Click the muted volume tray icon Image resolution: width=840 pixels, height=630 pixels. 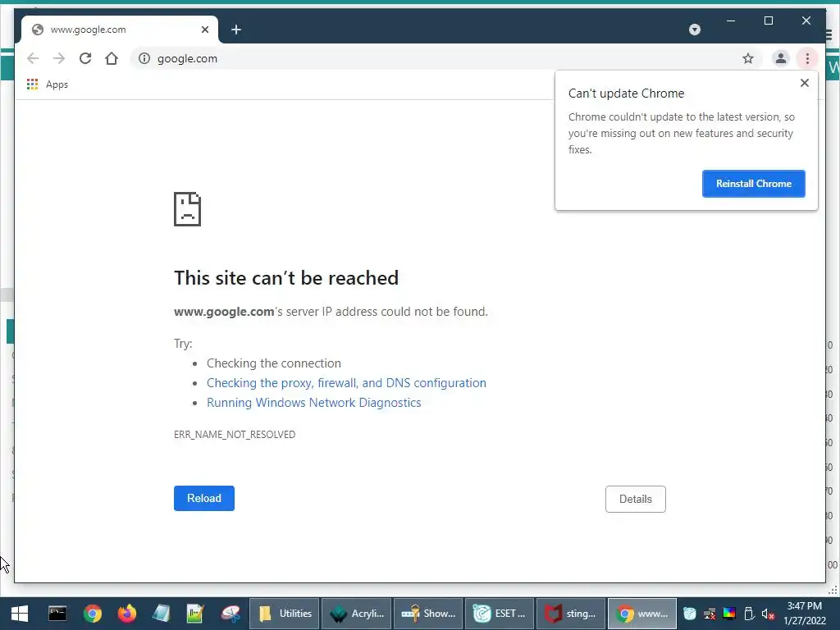(x=768, y=614)
